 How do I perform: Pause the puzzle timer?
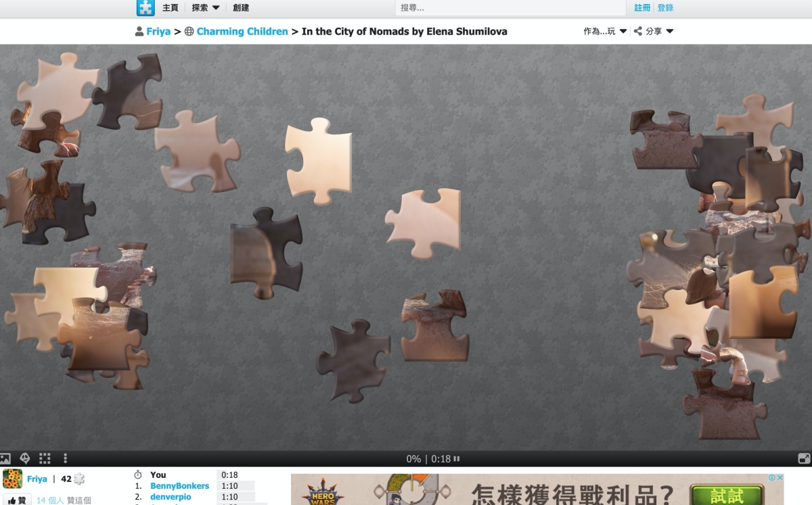[457, 458]
